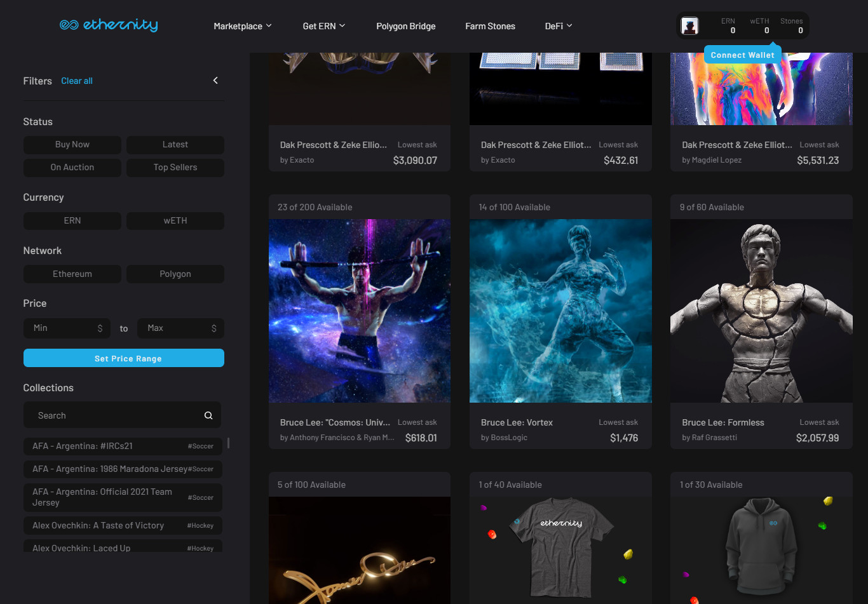Click the 9 of 60 Available label
This screenshot has height=604, width=868.
coord(712,207)
